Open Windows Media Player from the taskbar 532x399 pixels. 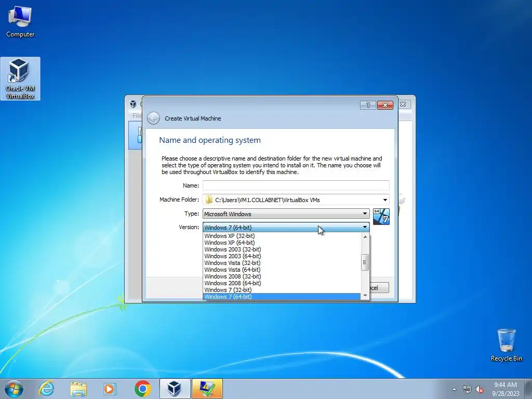(x=110, y=389)
